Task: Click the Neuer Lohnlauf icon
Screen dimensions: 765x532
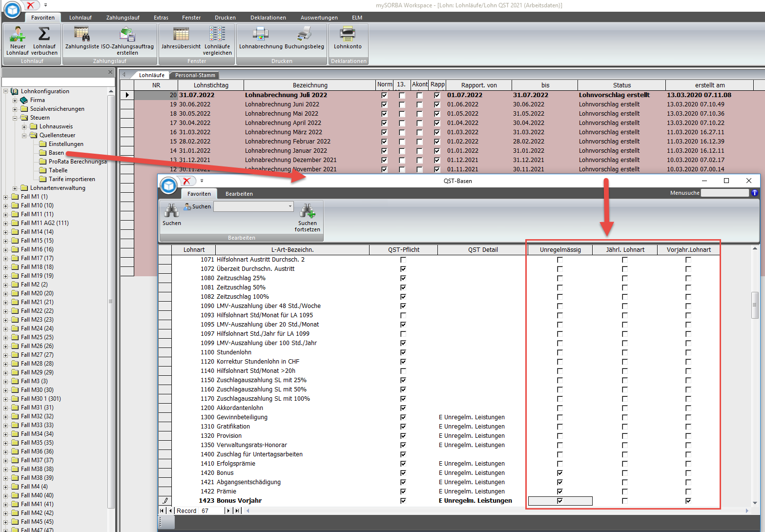Action: pyautogui.click(x=18, y=35)
